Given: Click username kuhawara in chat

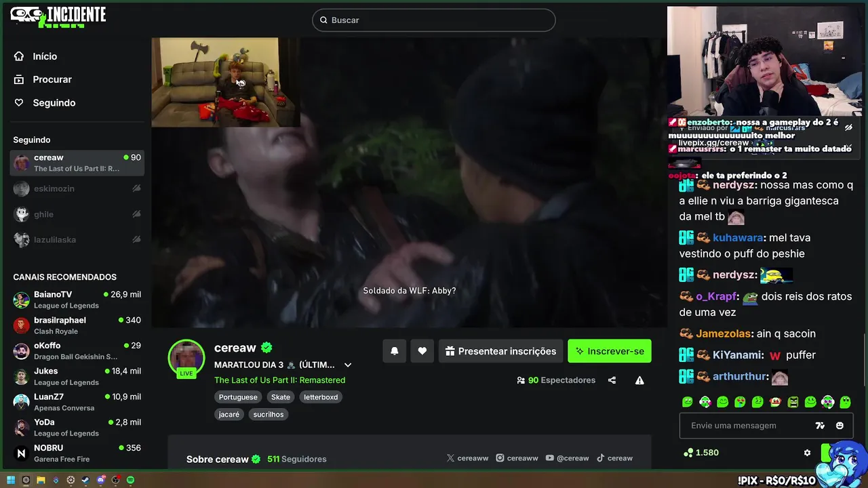Looking at the screenshot, I should (x=738, y=238).
